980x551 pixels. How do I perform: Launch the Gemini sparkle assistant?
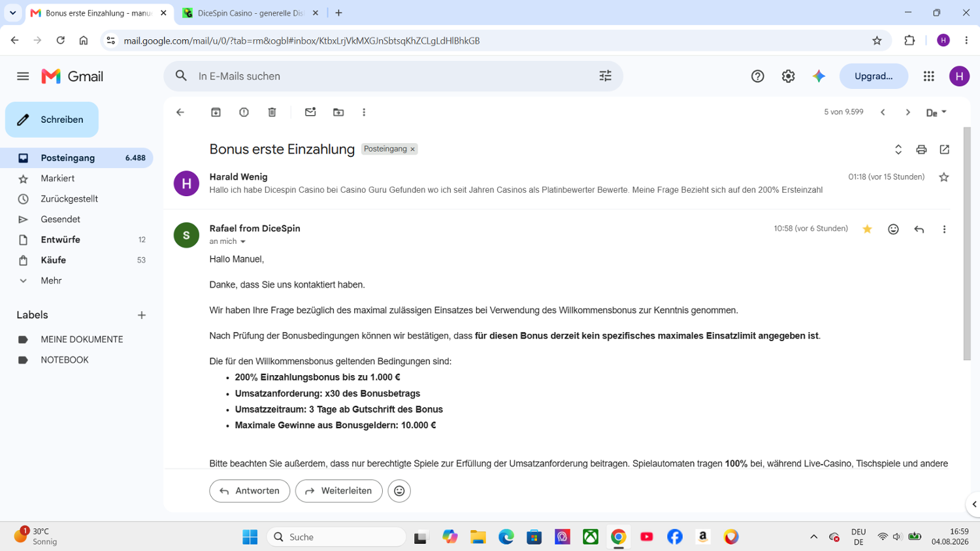tap(819, 76)
